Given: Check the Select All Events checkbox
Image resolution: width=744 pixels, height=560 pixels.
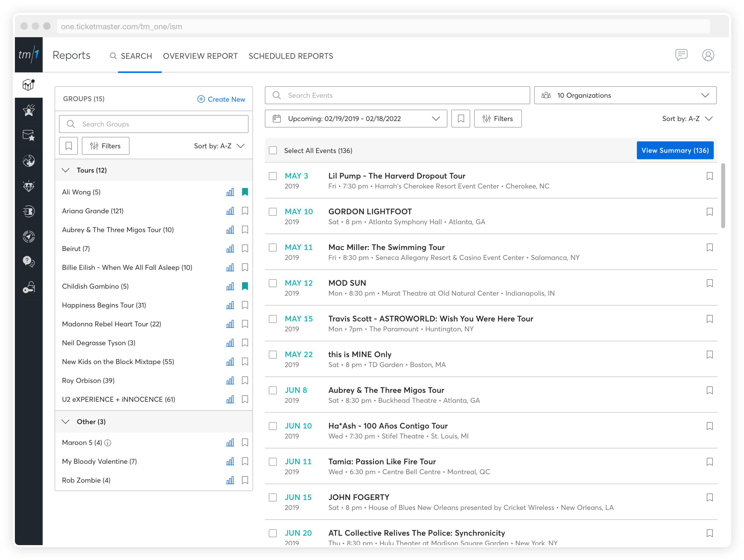Looking at the screenshot, I should [273, 151].
